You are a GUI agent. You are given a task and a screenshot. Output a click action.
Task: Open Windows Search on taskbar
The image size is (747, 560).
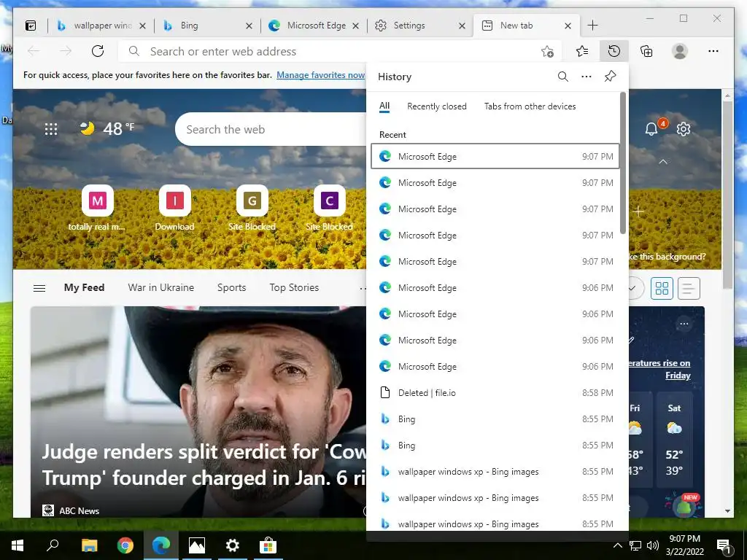(x=53, y=545)
